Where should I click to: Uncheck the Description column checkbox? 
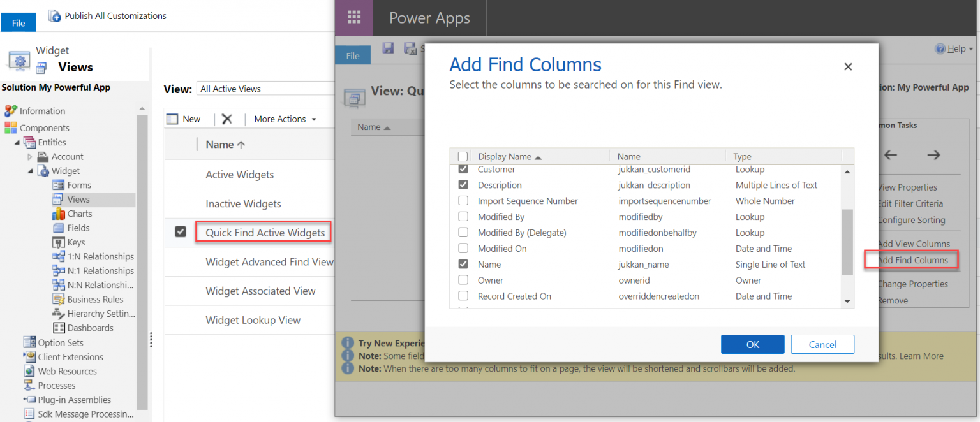(463, 185)
